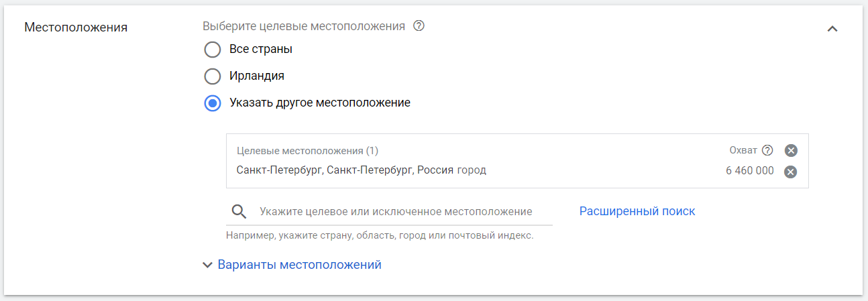Click the 'Целевые местоположения (1)' header

click(x=308, y=151)
